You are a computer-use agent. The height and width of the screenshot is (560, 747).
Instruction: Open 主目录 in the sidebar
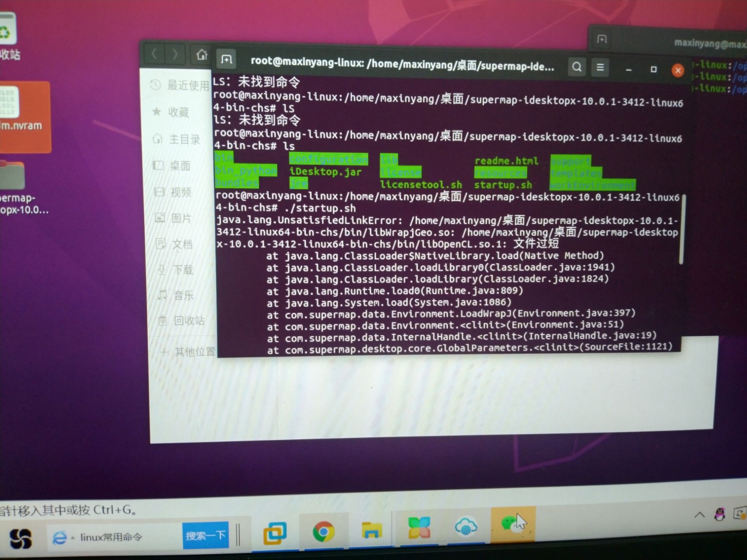(x=177, y=139)
